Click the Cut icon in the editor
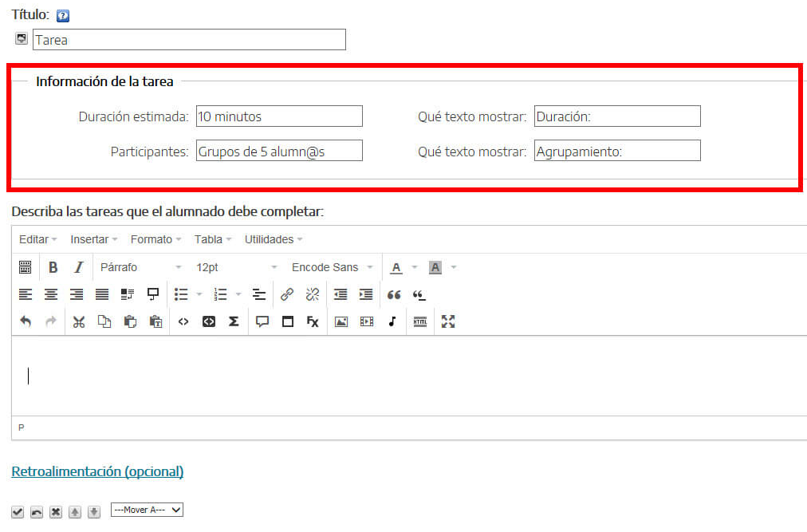Screen dimensions: 807x532 (78, 321)
